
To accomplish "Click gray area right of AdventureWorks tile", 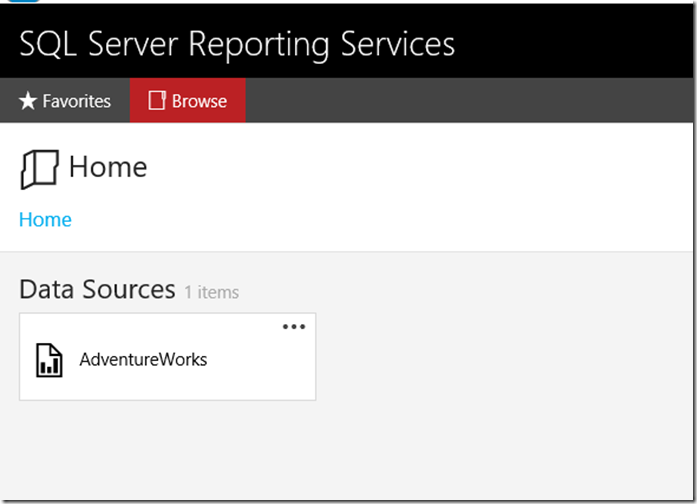I will click(500, 360).
